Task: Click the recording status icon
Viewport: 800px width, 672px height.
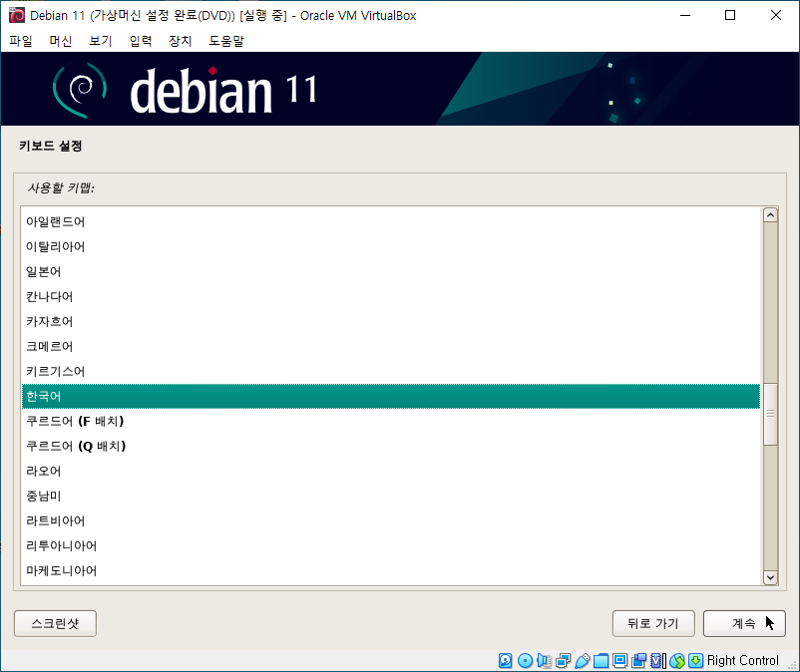Action: 638,660
